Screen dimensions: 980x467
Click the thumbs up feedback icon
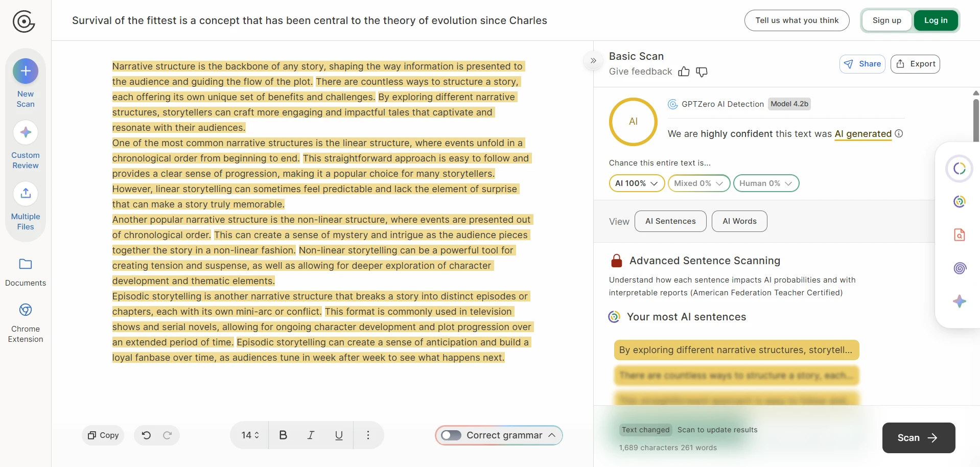pyautogui.click(x=684, y=72)
